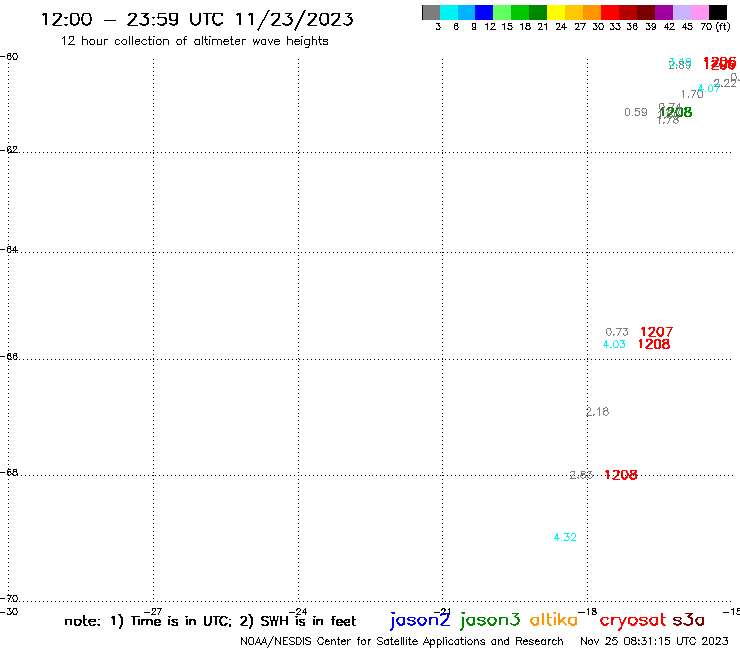Select the purple swatch above the 42 label
The image size is (740, 650).
tap(664, 12)
